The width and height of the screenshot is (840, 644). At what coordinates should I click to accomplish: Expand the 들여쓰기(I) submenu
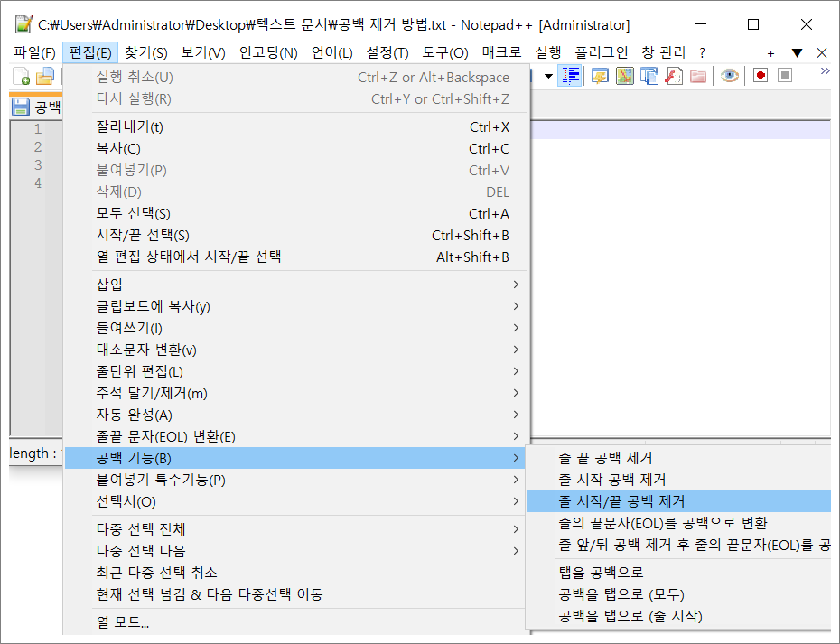296,328
